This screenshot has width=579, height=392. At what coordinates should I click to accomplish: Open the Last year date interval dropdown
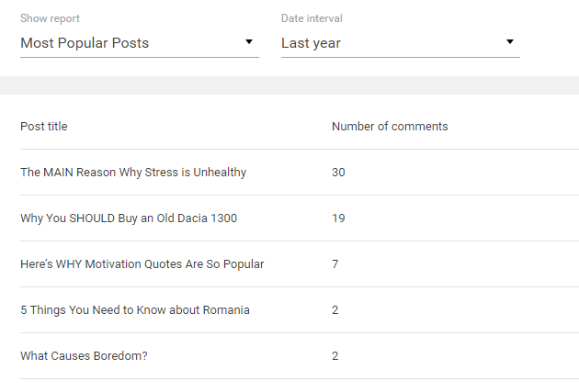pos(401,43)
